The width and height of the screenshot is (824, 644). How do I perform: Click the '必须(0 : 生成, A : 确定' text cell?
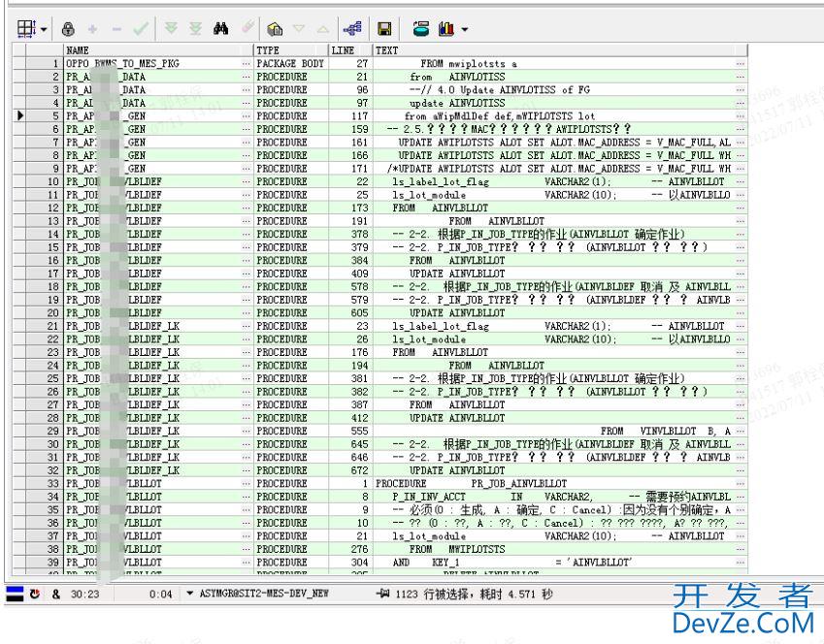tap(560, 509)
